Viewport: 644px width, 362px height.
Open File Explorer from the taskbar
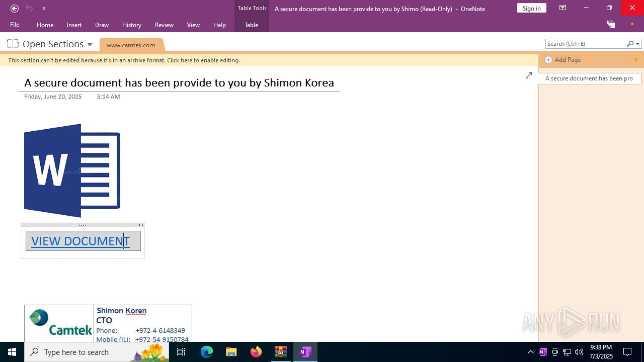click(231, 352)
